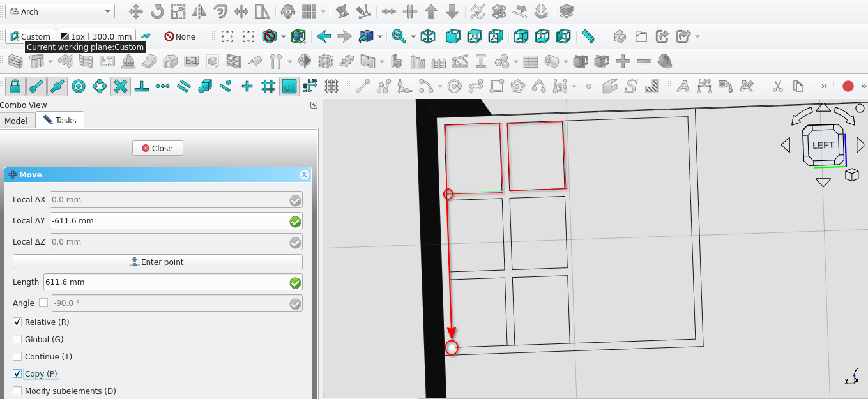This screenshot has height=399, width=868.
Task: Click the Close button in Tasks
Action: pyautogui.click(x=157, y=148)
